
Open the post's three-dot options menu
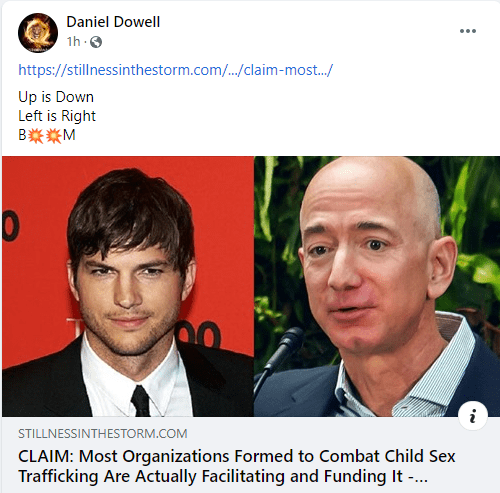[x=468, y=31]
